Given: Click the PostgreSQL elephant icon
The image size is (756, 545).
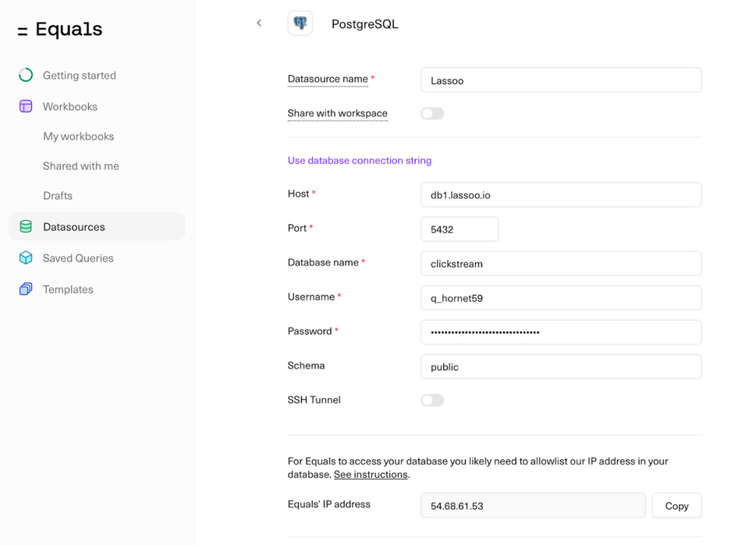Looking at the screenshot, I should click(x=300, y=23).
